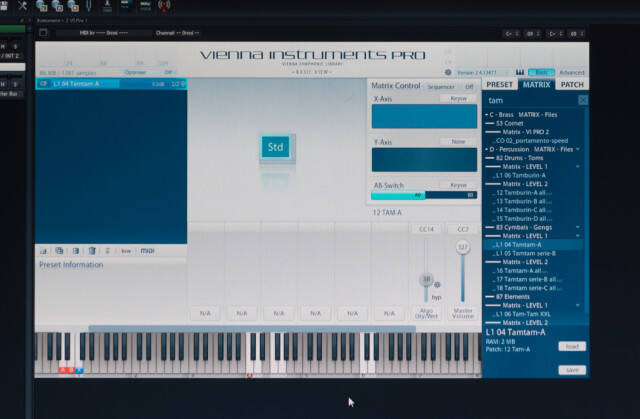The width and height of the screenshot is (640, 419).
Task: Click the Y-Axis dark display bar
Action: 424,160
